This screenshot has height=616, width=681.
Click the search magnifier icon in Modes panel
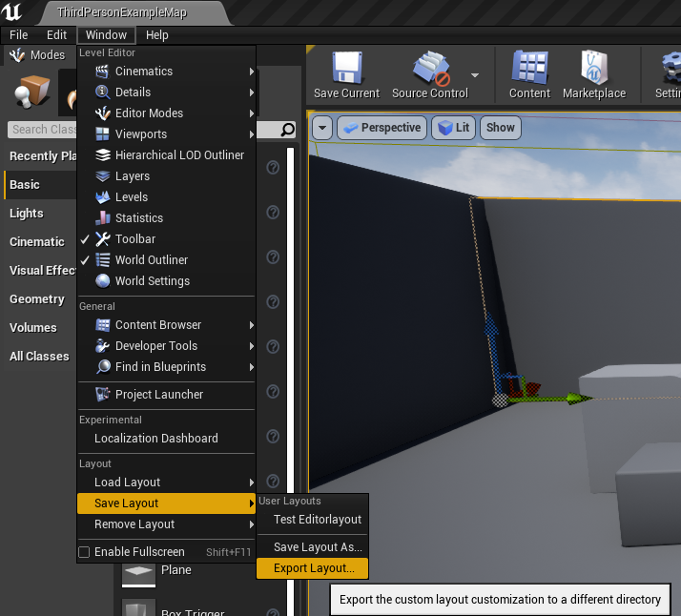coord(287,130)
